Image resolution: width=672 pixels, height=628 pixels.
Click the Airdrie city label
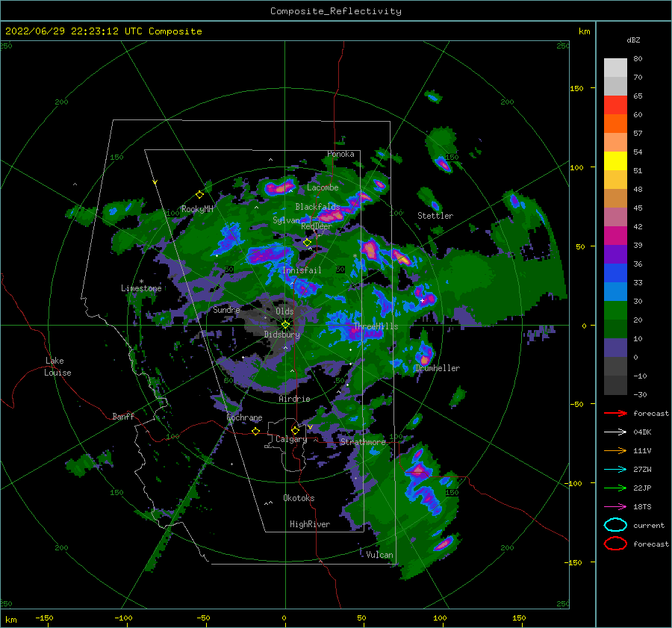click(294, 399)
